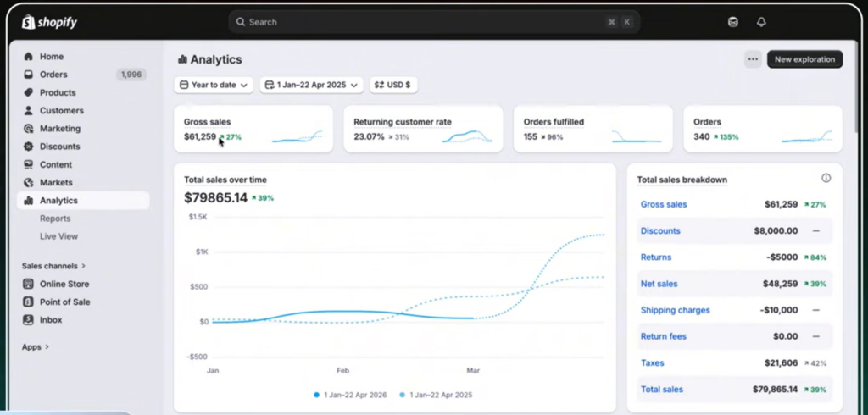
Task: Click the calendar icon in Year to date
Action: 184,85
